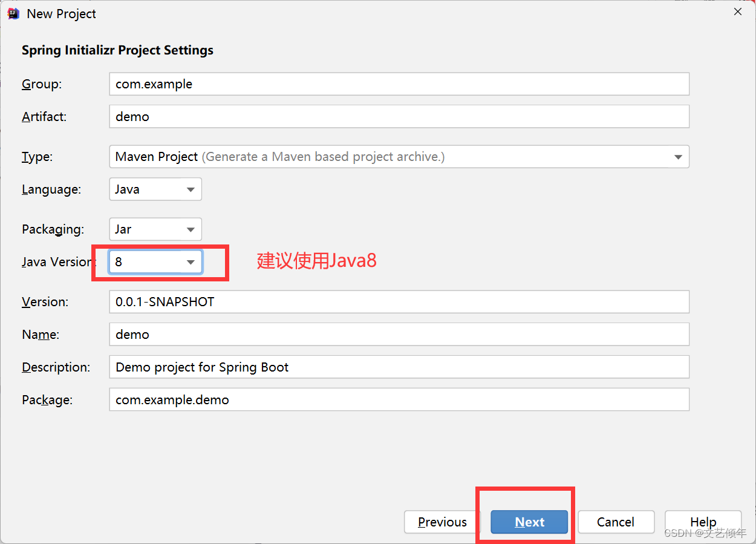Image resolution: width=756 pixels, height=544 pixels.
Task: Open the Type dropdown Maven Project
Action: click(x=399, y=157)
